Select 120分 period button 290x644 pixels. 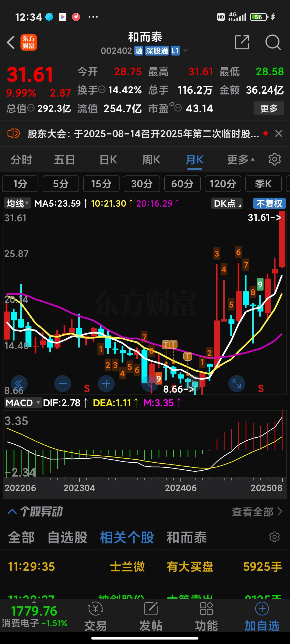pyautogui.click(x=223, y=184)
